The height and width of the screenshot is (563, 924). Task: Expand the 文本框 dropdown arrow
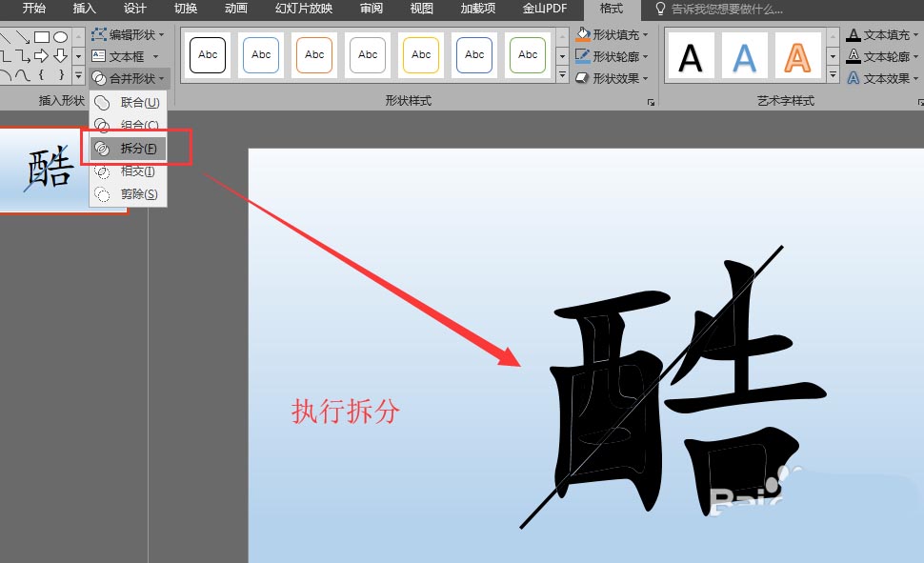pos(155,56)
